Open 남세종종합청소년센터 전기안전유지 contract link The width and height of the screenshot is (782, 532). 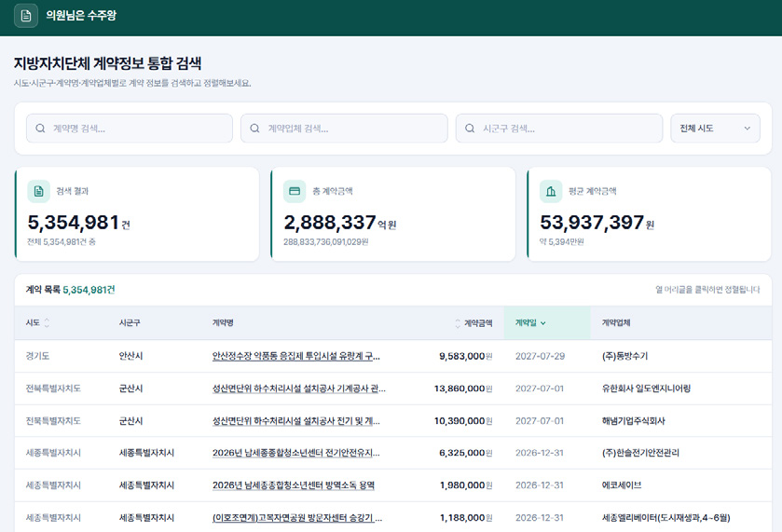pyautogui.click(x=296, y=453)
